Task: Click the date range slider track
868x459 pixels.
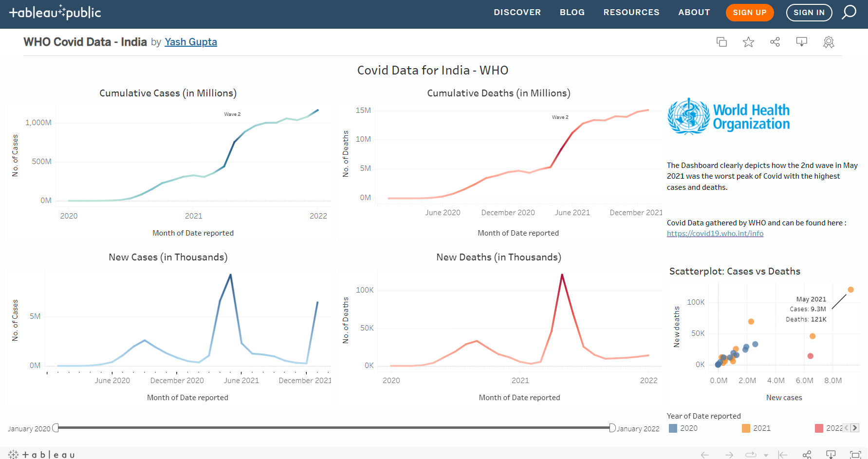Action: 333,428
